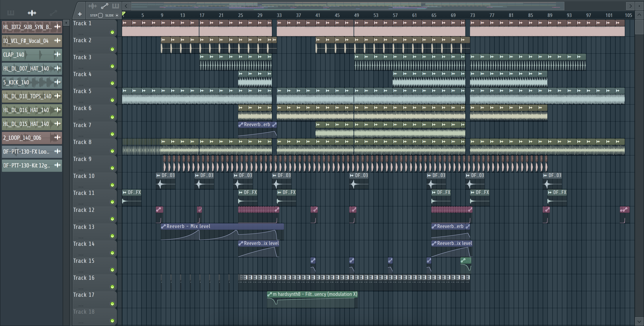Click the green playhead marker at bar 1

pyautogui.click(x=124, y=14)
